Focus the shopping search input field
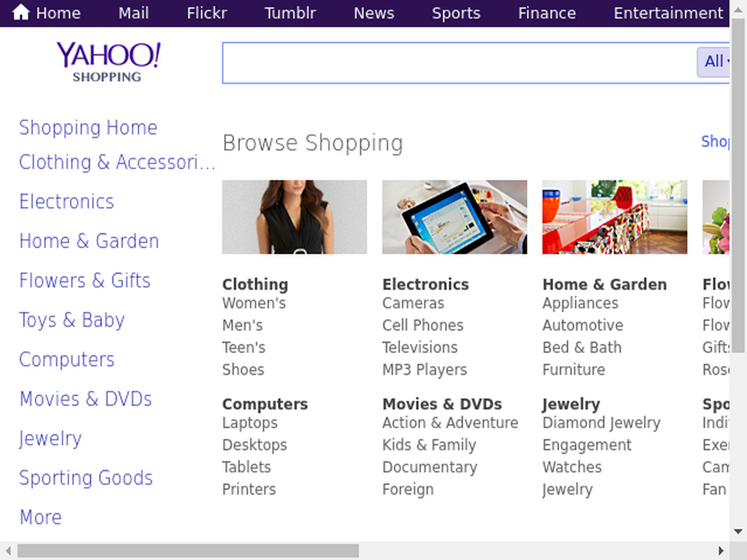The height and width of the screenshot is (560, 747). coord(459,63)
